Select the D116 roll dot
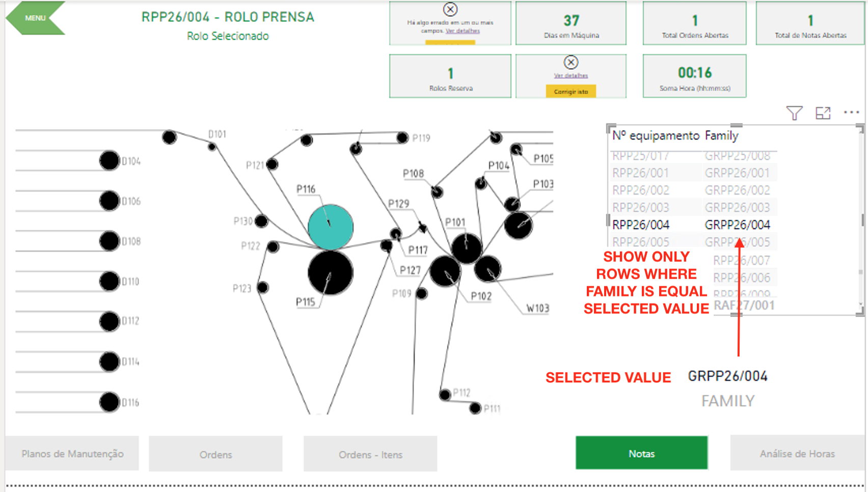This screenshot has height=492, width=868. click(x=109, y=402)
